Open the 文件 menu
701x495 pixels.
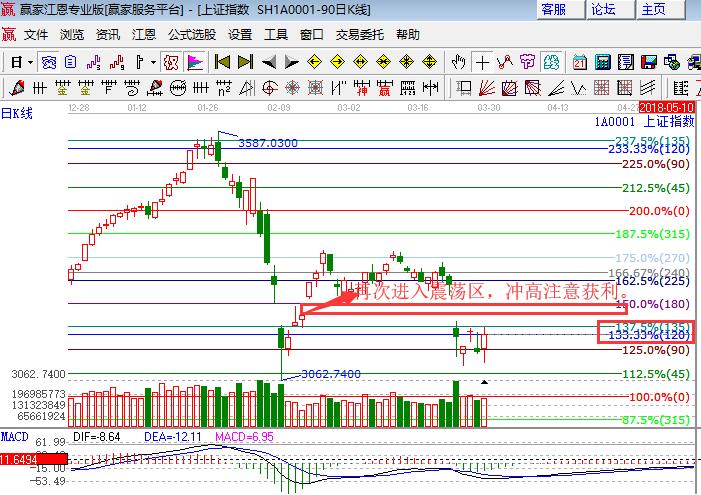point(36,34)
